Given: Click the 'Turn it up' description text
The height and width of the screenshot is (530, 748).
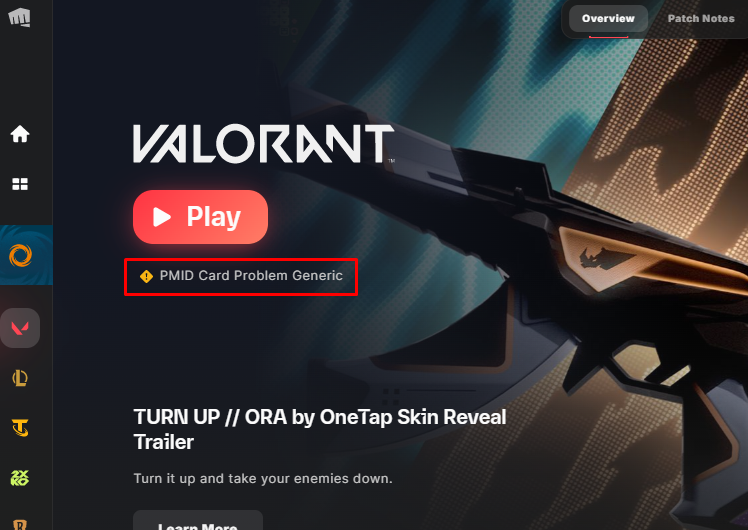Looking at the screenshot, I should pyautogui.click(x=263, y=478).
